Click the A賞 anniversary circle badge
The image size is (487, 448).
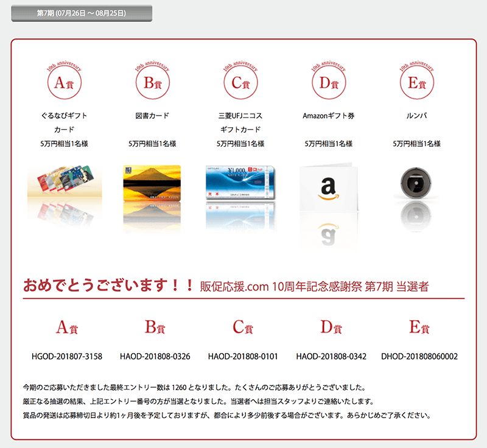click(65, 80)
